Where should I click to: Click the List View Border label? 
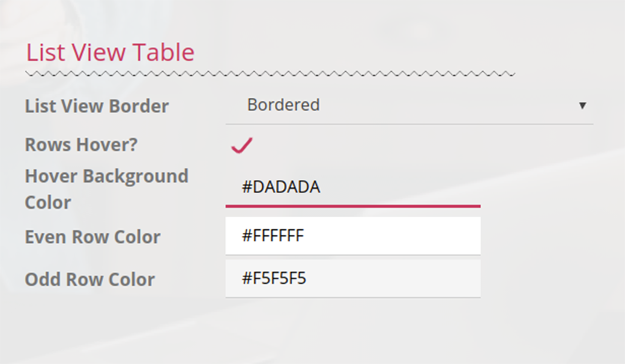[97, 106]
